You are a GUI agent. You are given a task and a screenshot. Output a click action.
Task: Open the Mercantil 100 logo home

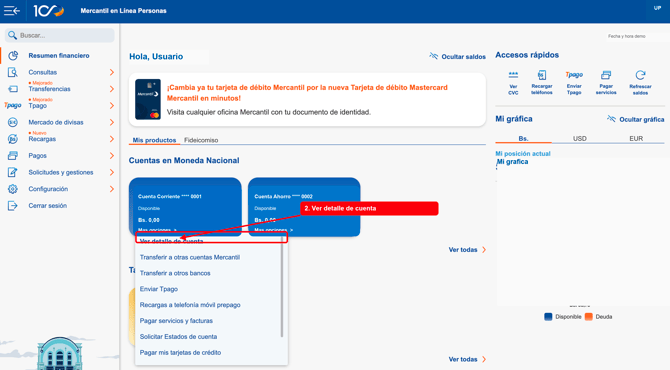49,11
